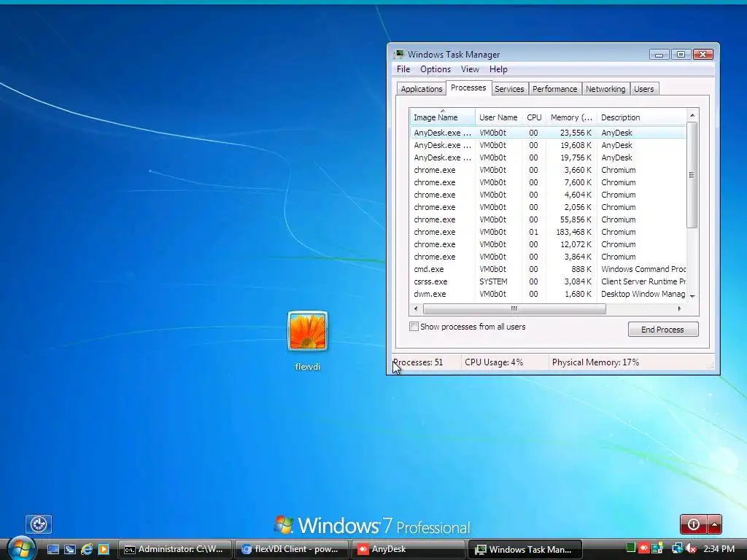747x560 pixels.
Task: Click the red shutdown power button
Action: coord(694,524)
